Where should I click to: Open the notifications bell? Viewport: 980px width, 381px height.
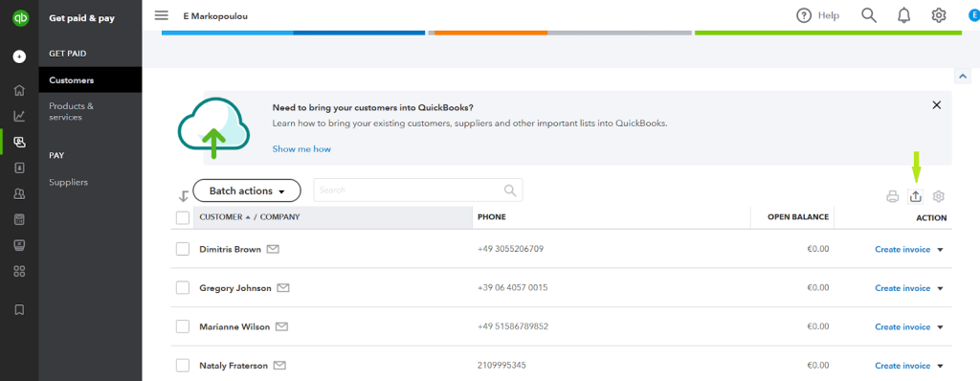coord(903,15)
